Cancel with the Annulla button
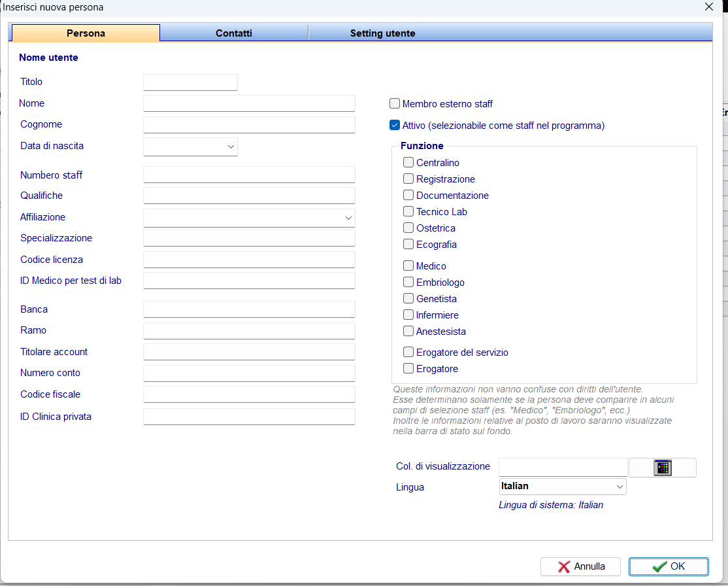This screenshot has width=728, height=586. click(580, 566)
